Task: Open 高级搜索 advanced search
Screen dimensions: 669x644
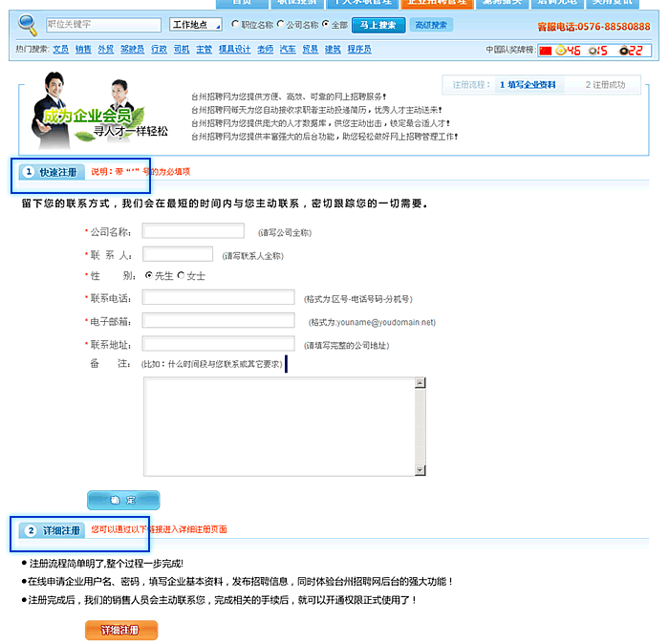Action: [432, 25]
